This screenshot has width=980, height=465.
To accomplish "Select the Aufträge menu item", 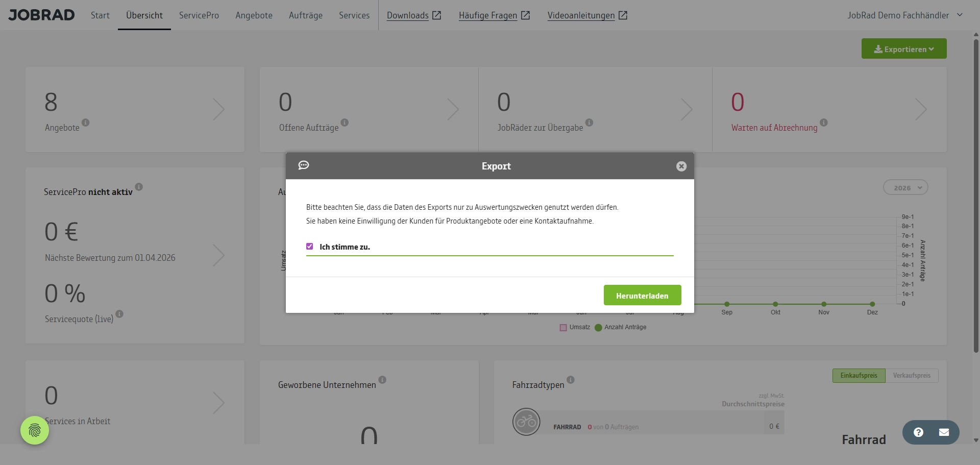I will (x=305, y=15).
